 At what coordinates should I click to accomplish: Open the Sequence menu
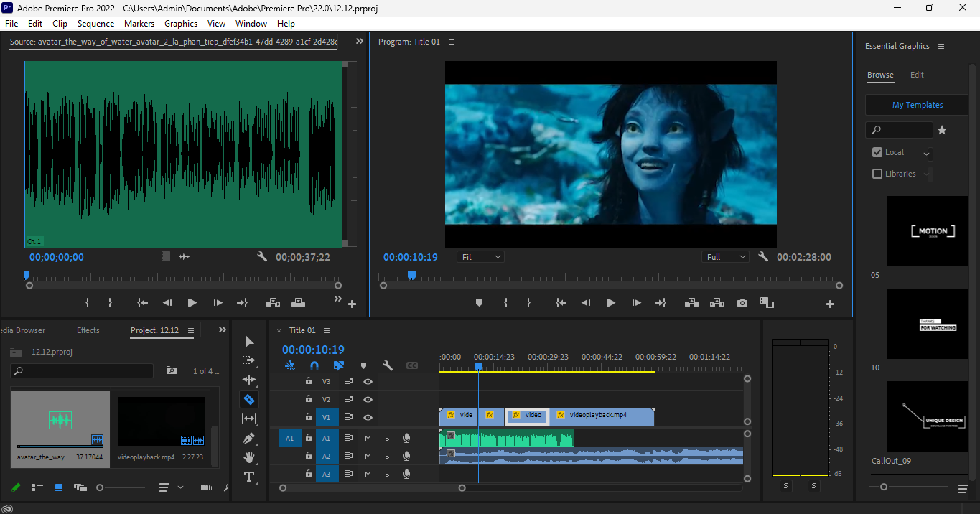click(95, 24)
